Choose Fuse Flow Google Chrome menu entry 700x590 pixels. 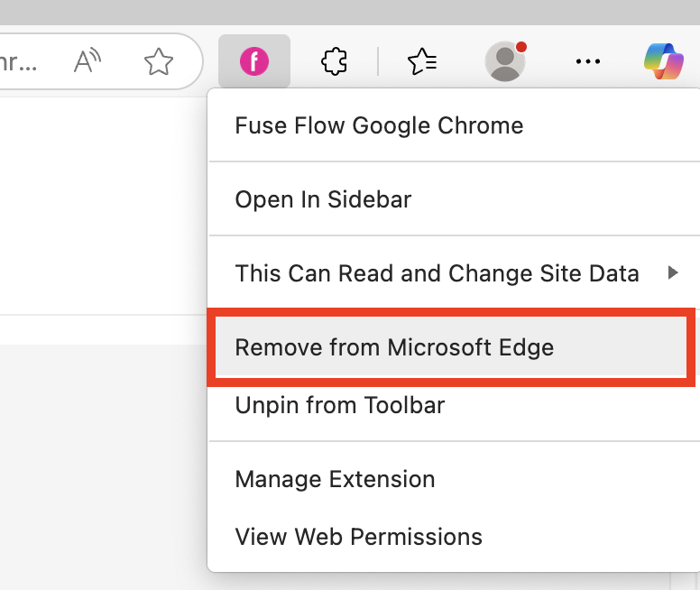pyautogui.click(x=379, y=125)
